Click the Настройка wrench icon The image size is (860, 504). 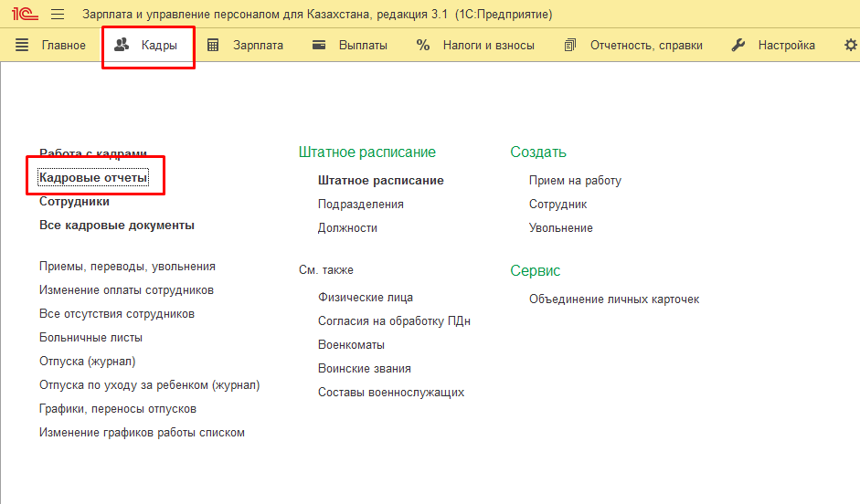pyautogui.click(x=738, y=45)
